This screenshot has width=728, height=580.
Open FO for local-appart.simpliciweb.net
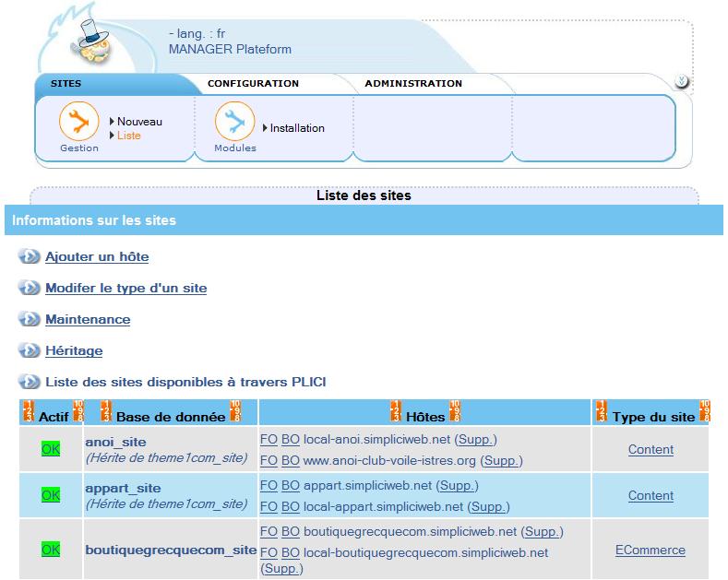(x=269, y=506)
